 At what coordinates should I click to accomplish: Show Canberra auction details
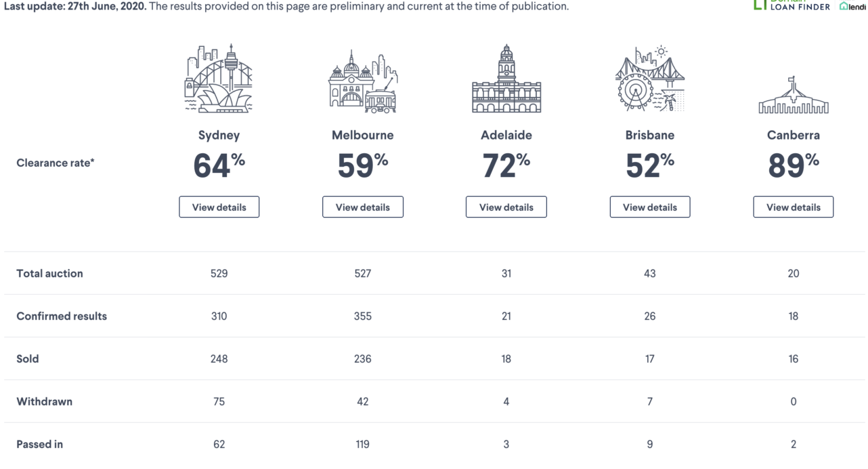click(x=794, y=207)
